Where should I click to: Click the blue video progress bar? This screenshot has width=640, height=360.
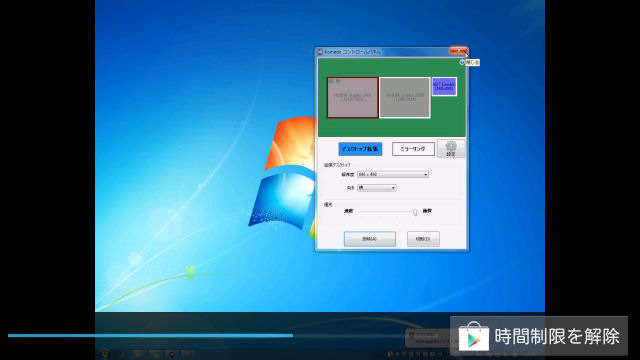(x=150, y=336)
